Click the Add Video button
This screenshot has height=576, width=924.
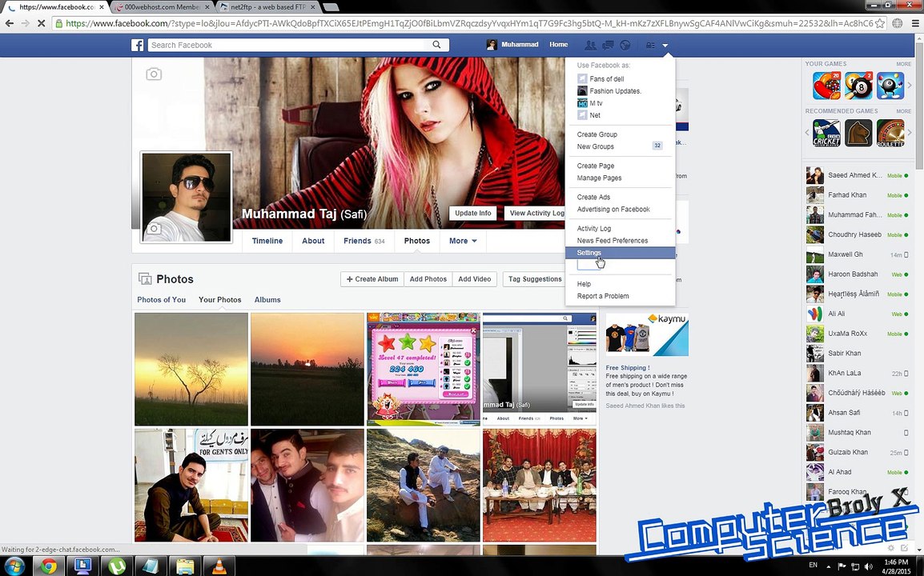pos(475,279)
